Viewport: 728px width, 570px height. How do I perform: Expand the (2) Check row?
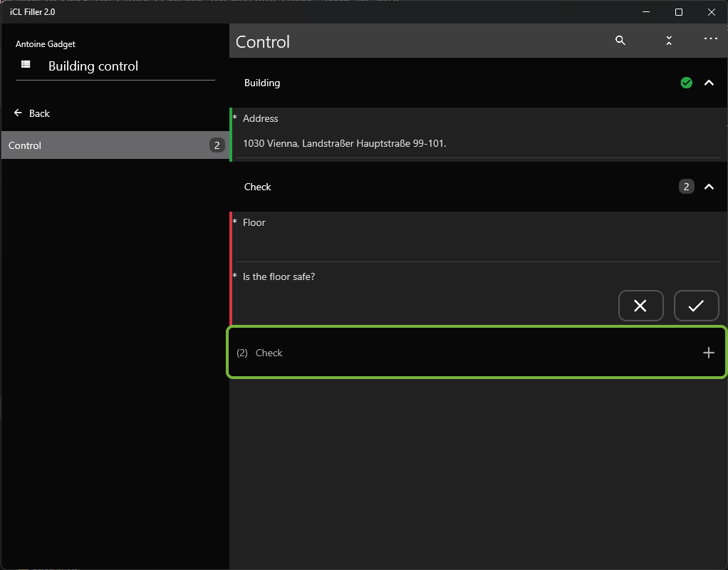[x=477, y=353]
